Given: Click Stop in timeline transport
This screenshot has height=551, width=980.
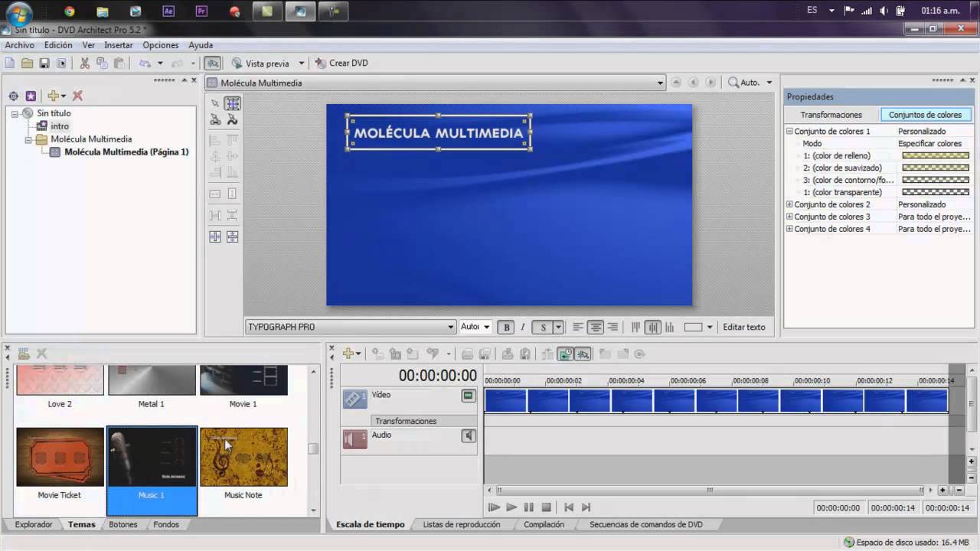Looking at the screenshot, I should 547,507.
